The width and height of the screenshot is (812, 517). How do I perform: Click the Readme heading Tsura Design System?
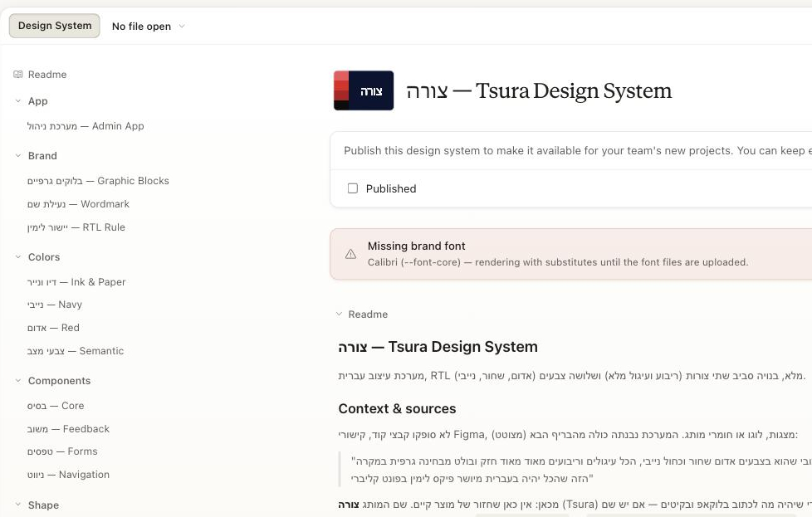(438, 347)
